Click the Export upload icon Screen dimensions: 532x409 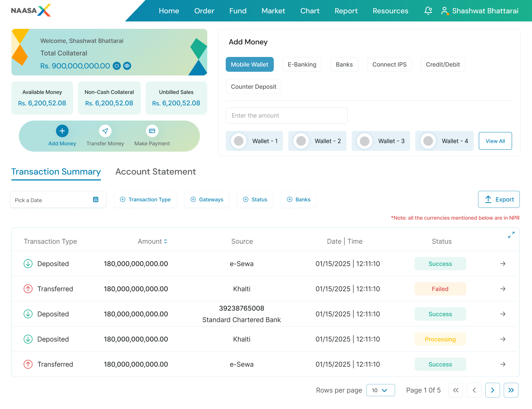click(x=488, y=199)
